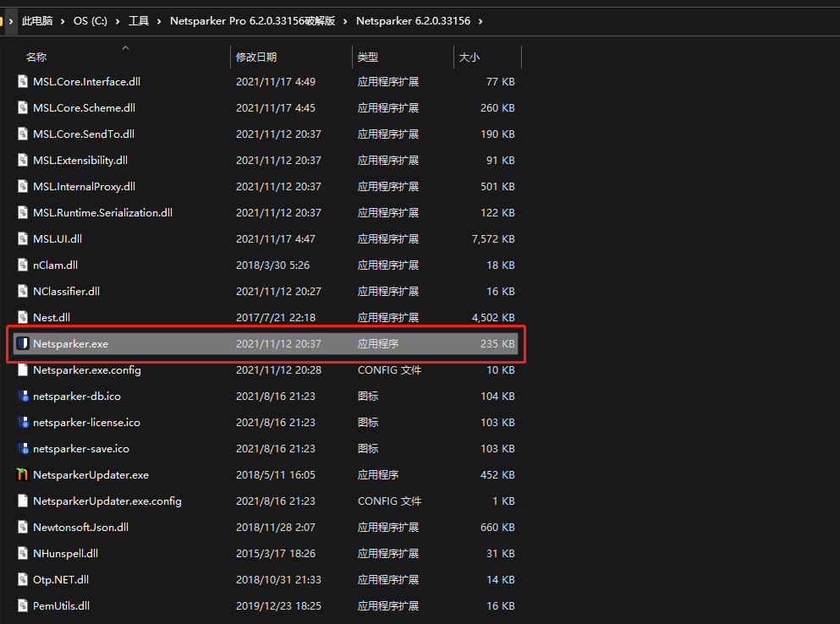Click the 7,572 KB size cell
Image resolution: width=840 pixels, height=624 pixels.
493,239
